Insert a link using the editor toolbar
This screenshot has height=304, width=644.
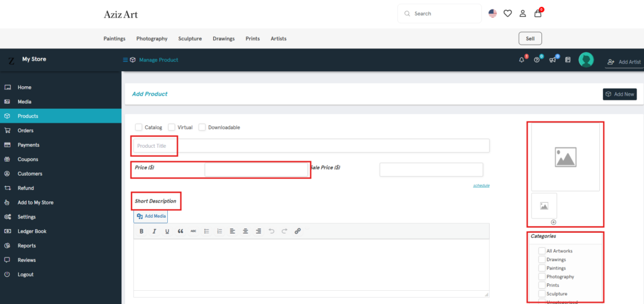coord(297,231)
